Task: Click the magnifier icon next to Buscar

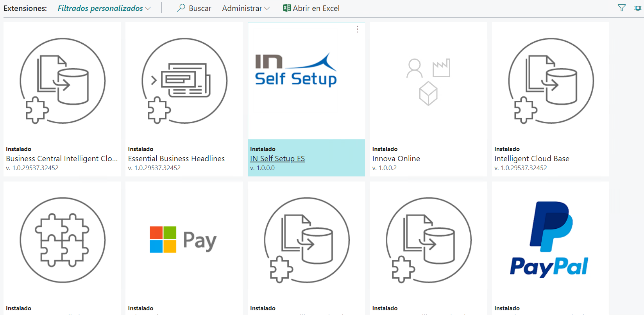Action: [181, 8]
